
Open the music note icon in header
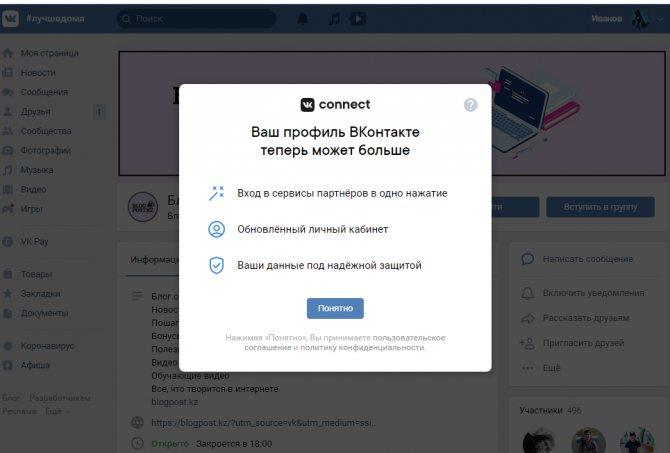coord(334,19)
